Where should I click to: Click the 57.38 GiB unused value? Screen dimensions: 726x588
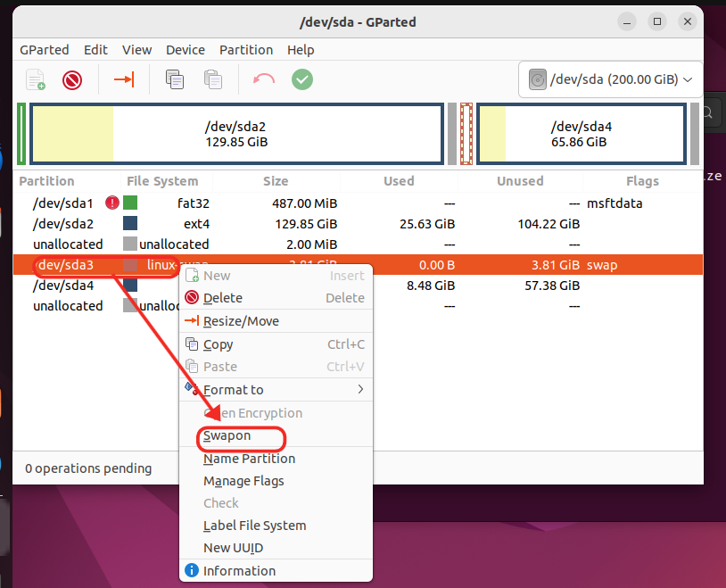pyautogui.click(x=552, y=286)
